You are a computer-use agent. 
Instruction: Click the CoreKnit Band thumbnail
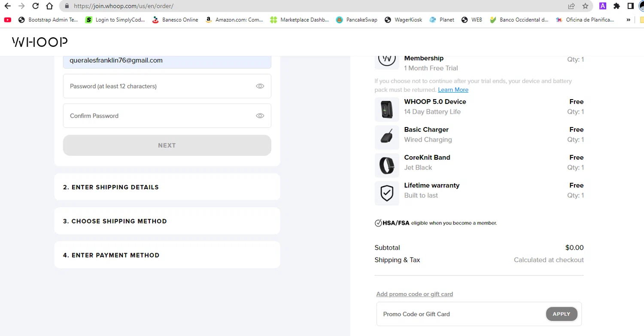click(x=387, y=165)
